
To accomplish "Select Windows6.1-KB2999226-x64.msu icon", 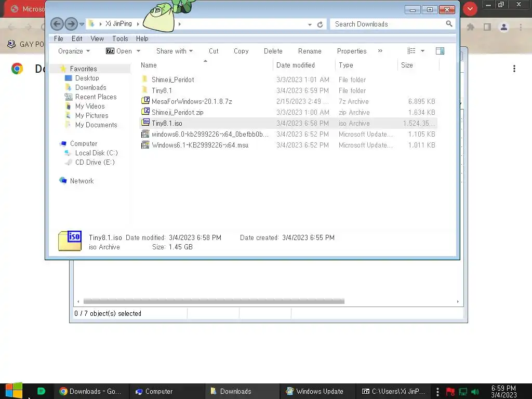I will coord(145,145).
